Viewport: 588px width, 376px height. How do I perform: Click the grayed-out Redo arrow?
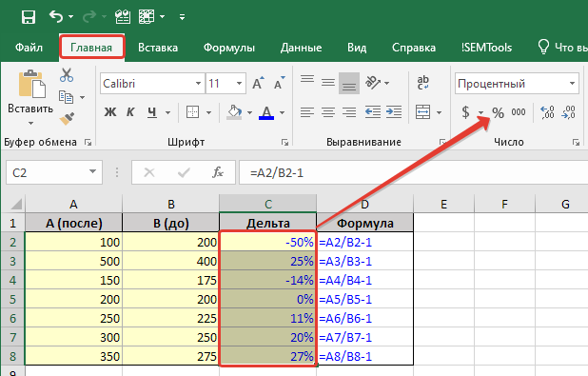point(89,16)
